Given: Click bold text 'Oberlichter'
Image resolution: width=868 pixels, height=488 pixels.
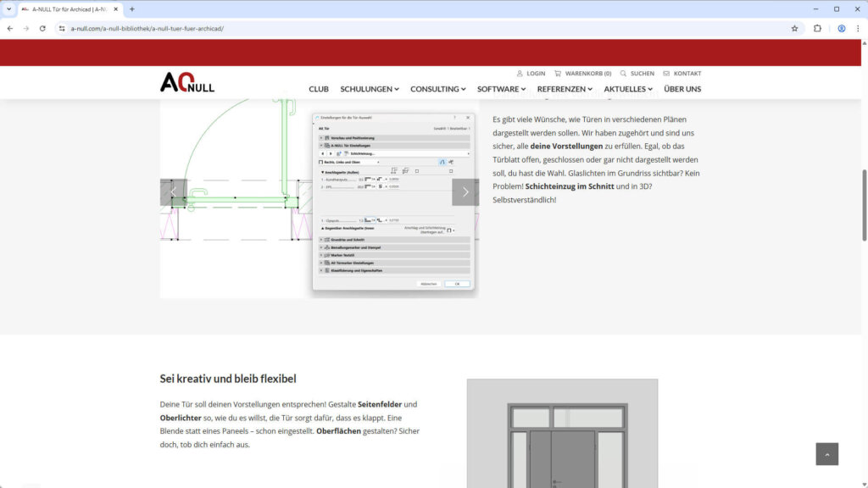Looking at the screenshot, I should pos(181,418).
